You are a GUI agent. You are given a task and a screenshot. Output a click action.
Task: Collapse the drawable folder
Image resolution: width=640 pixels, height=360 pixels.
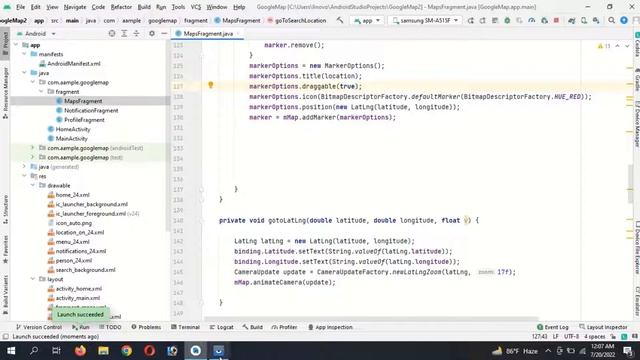(33, 185)
